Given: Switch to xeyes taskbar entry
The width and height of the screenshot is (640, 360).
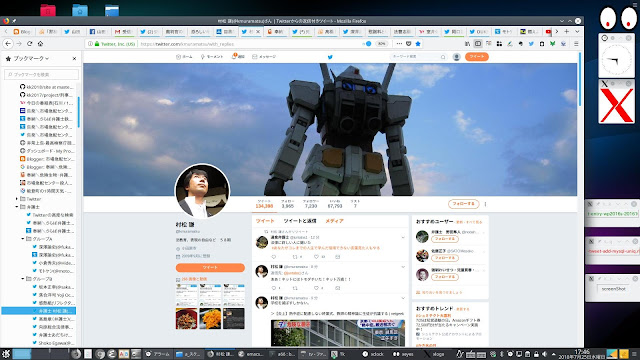Looking at the screenshot, I should (x=404, y=354).
